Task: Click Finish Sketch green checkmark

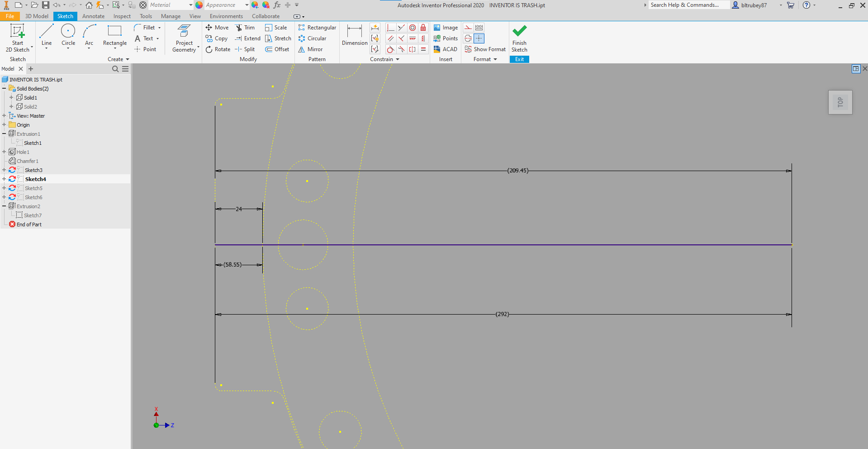Action: click(x=519, y=36)
